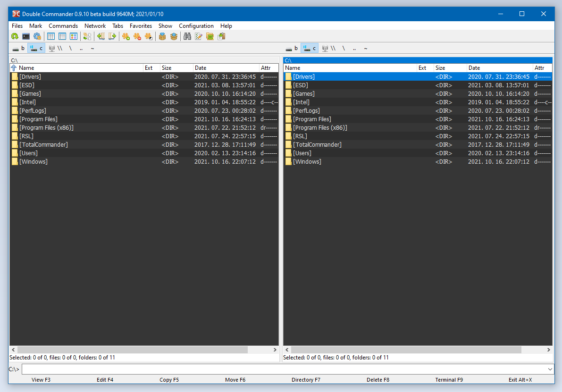Open network drive button in right panel
562x392 pixels.
point(329,49)
